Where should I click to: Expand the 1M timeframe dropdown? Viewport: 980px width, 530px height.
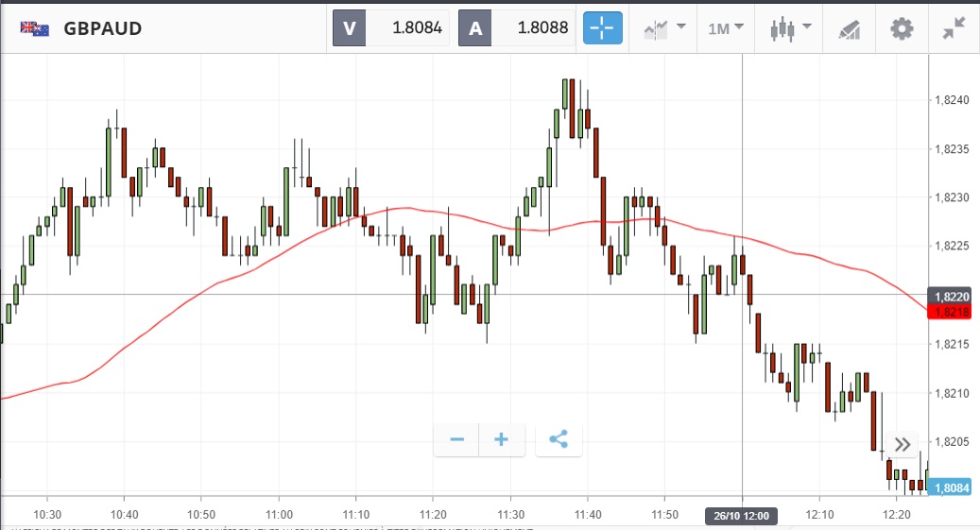tap(725, 28)
